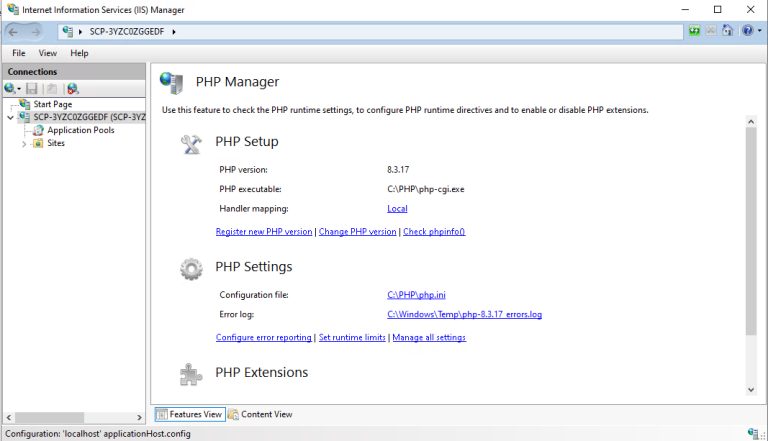Click the C:\PHP\php-cgi.exe executable path
The image size is (768, 441).
426,189
